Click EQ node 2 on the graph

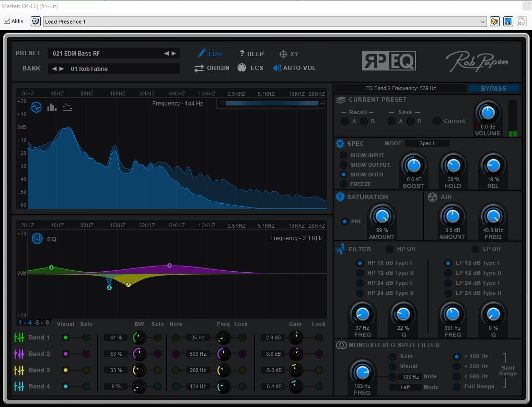pyautogui.click(x=170, y=266)
